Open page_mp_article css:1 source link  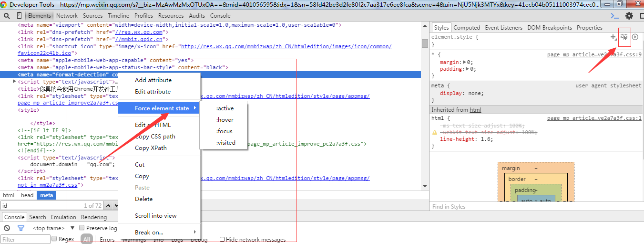point(594,118)
